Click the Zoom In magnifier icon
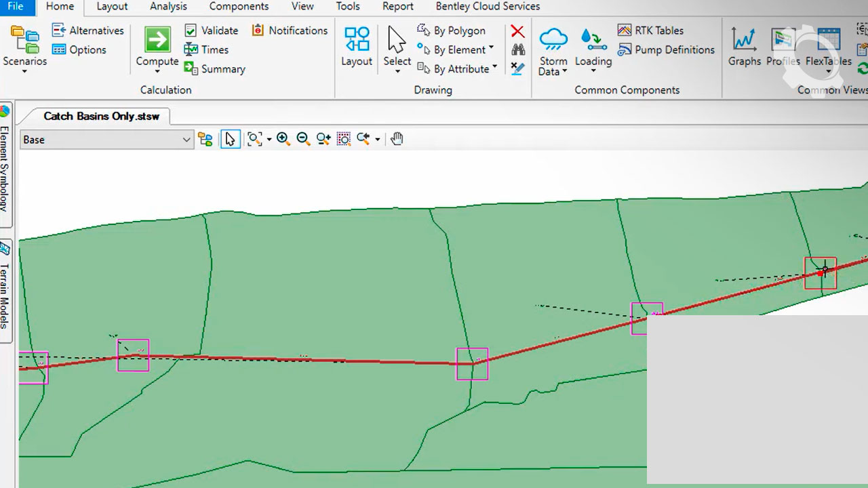This screenshot has height=488, width=868. tap(283, 139)
